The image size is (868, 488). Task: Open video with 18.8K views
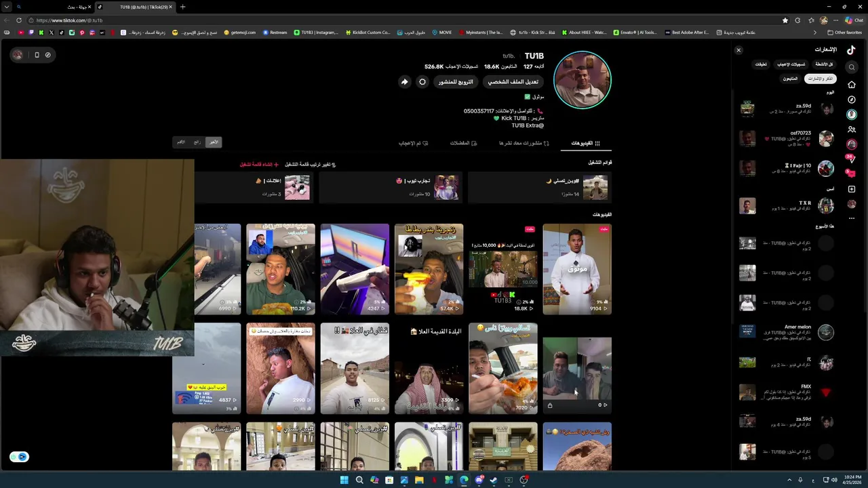tap(503, 269)
